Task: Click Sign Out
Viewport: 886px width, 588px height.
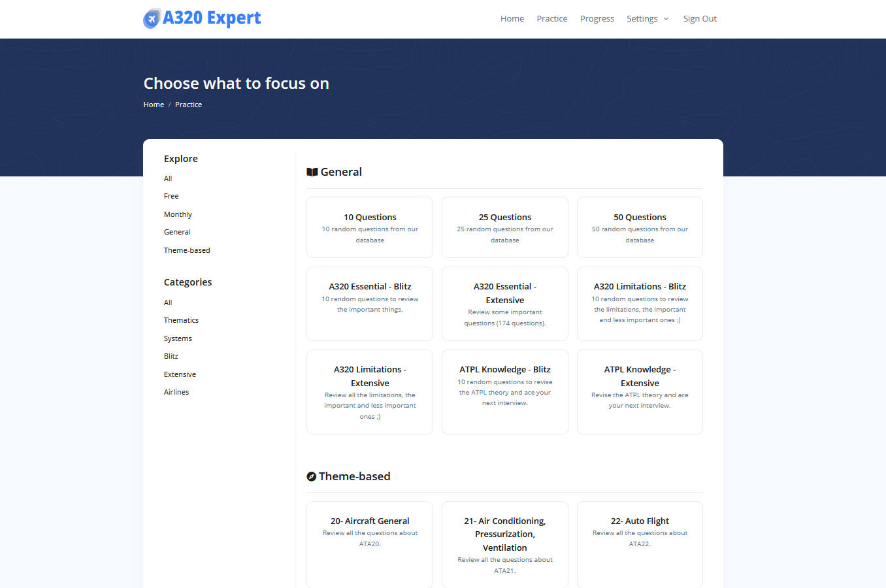Action: (x=700, y=18)
